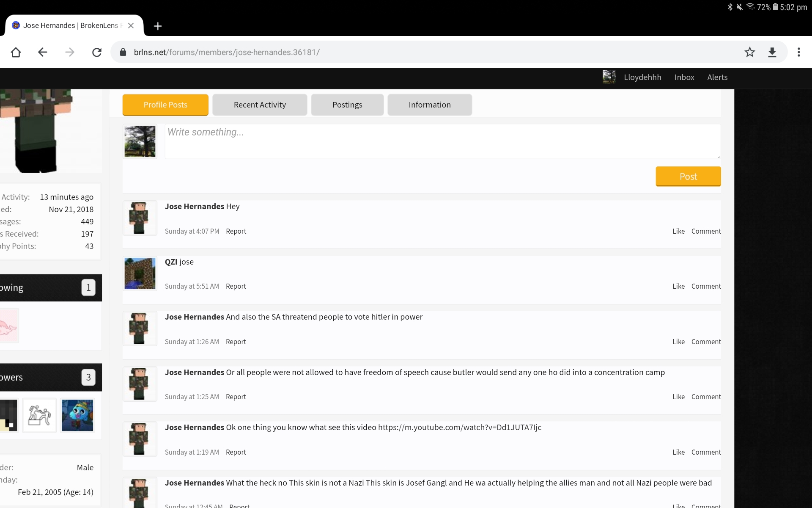Report the QZI post from 5:51 AM
Viewport: 812px width, 508px height.
pos(236,286)
